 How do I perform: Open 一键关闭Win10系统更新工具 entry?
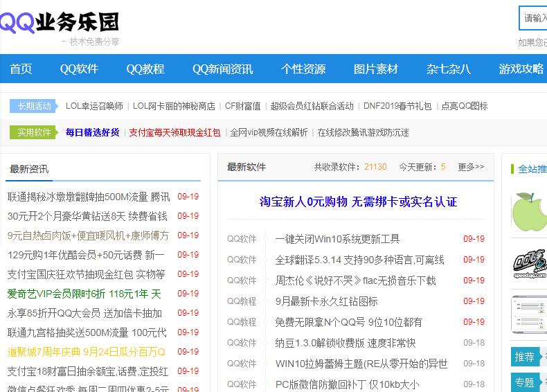337,239
